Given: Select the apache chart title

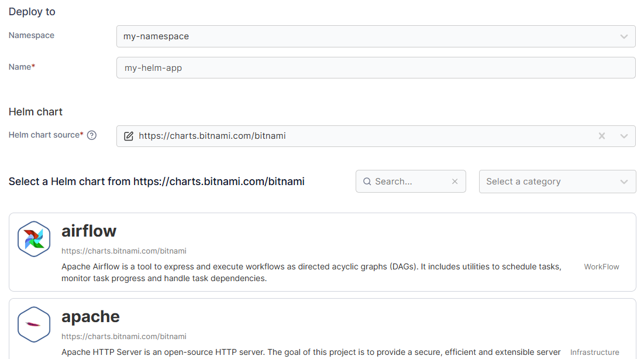Looking at the screenshot, I should 91,316.
